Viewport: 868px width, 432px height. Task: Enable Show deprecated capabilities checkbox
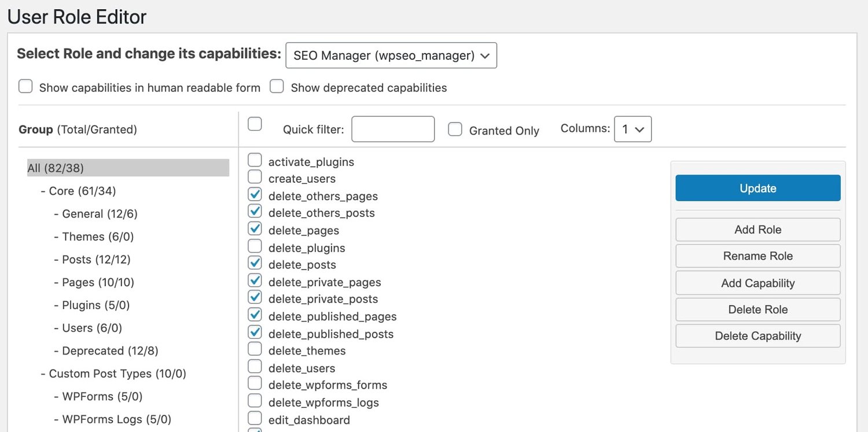[277, 87]
